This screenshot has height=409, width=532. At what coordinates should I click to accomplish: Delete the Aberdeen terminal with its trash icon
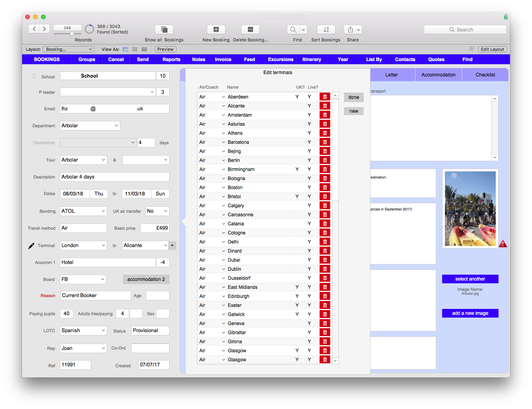(324, 97)
